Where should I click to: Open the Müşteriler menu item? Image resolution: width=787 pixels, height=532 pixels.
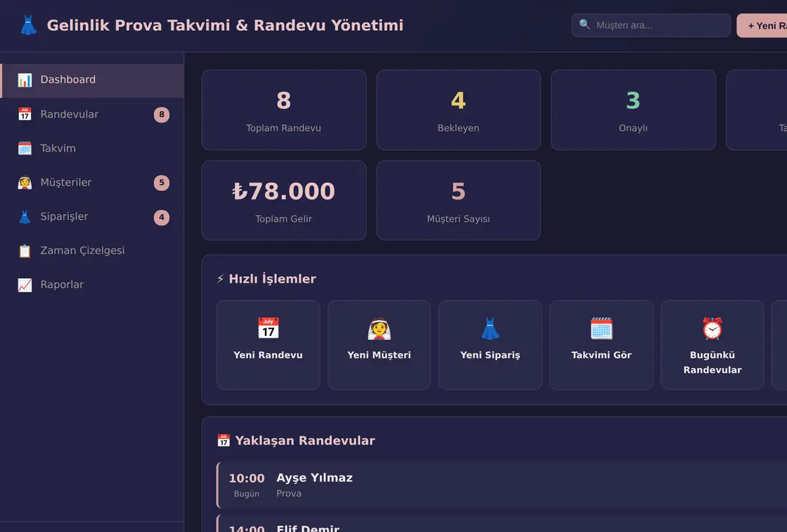coord(92,183)
